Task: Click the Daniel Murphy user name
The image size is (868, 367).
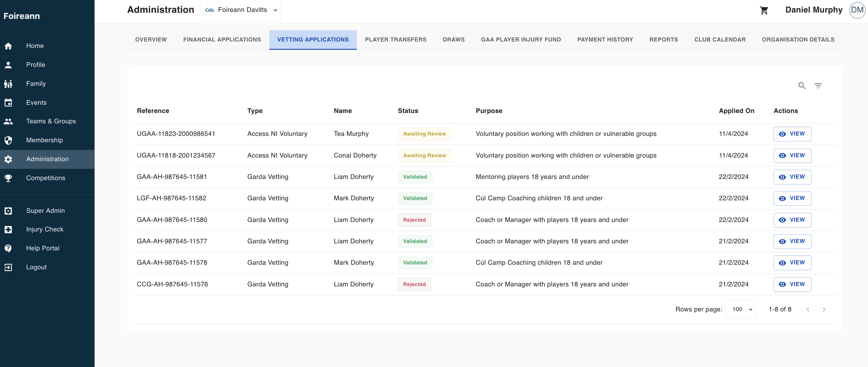Action: [814, 10]
